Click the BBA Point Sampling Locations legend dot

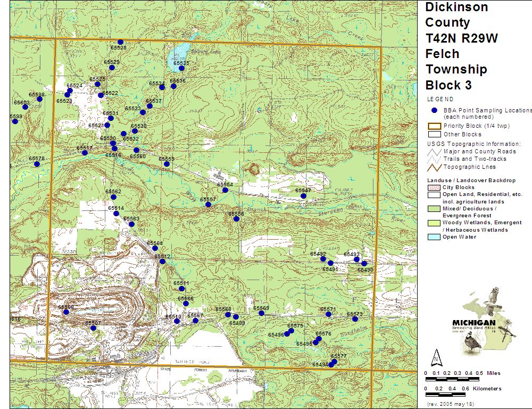point(434,110)
